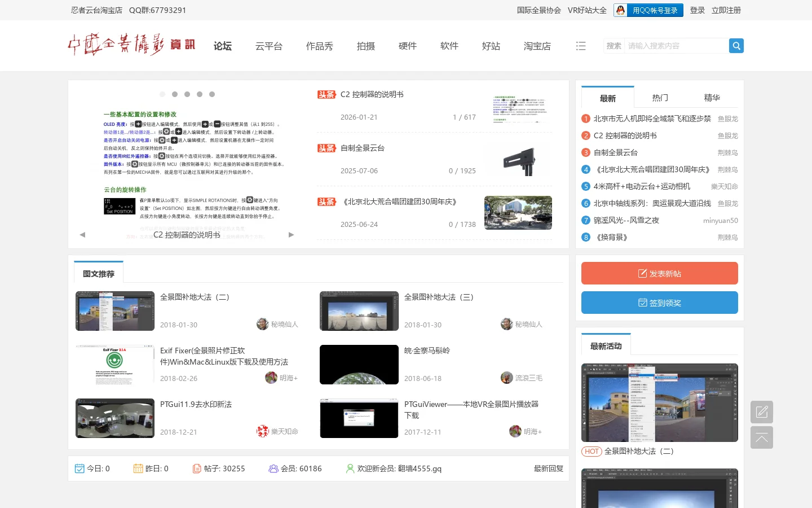Open the 国际全景协会 link
812x508 pixels.
pyautogui.click(x=539, y=10)
